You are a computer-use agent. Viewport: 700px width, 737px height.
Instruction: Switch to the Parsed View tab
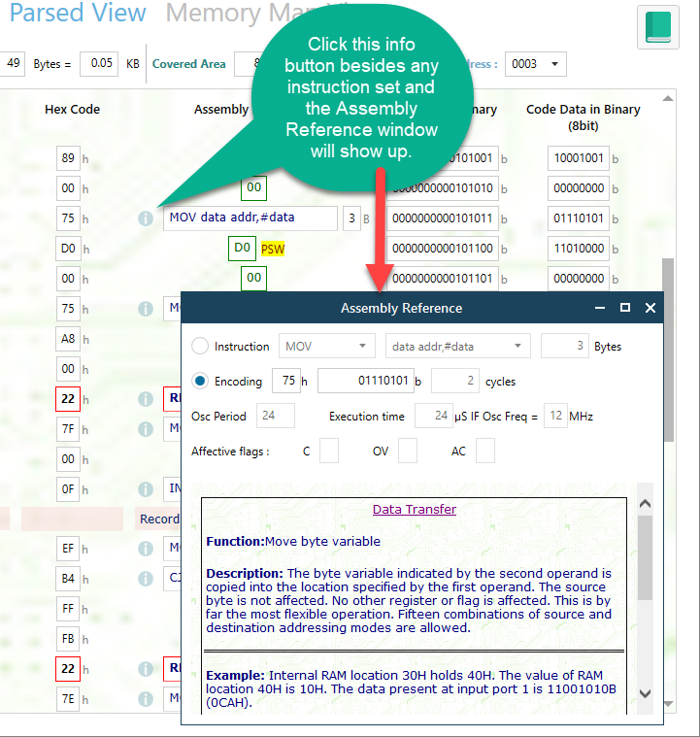pos(78,14)
